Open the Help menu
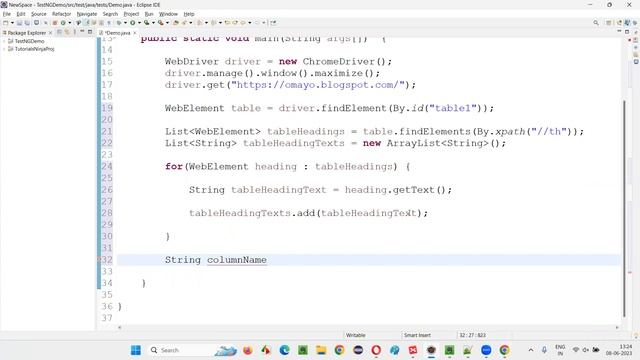 (x=189, y=14)
